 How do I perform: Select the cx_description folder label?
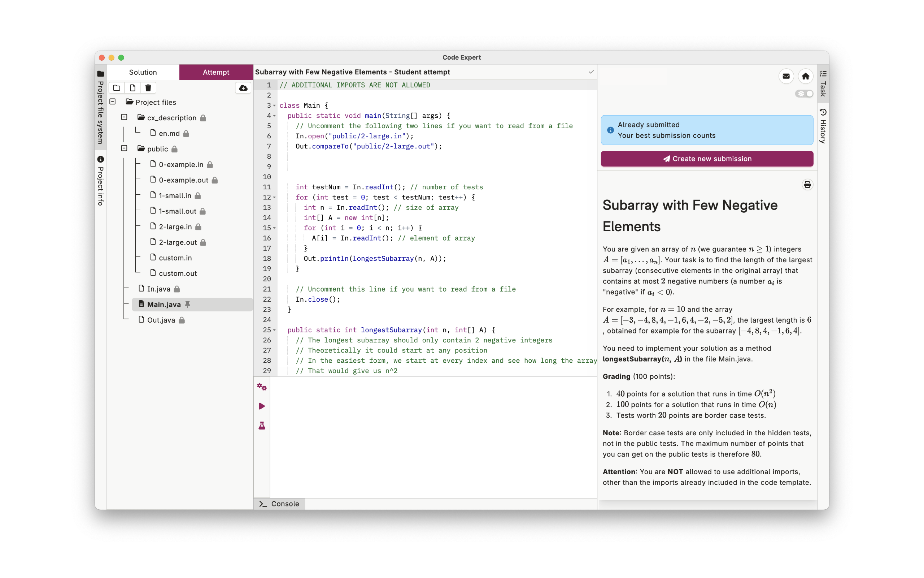tap(172, 118)
